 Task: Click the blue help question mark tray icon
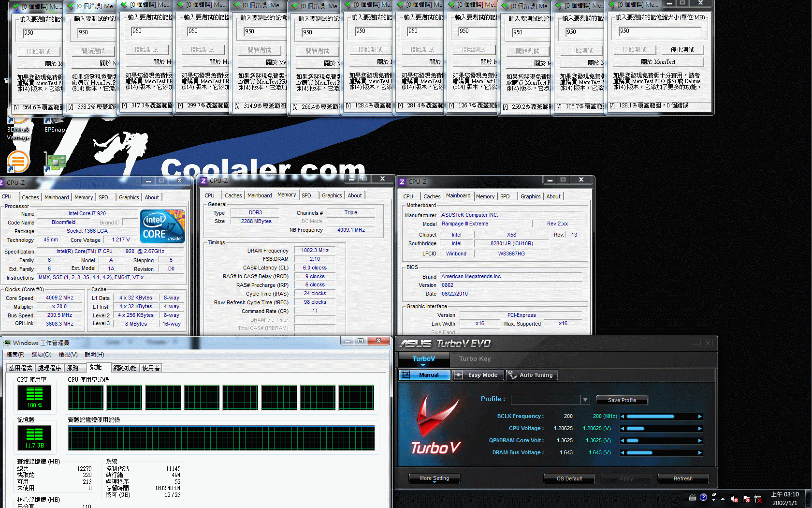click(x=703, y=497)
